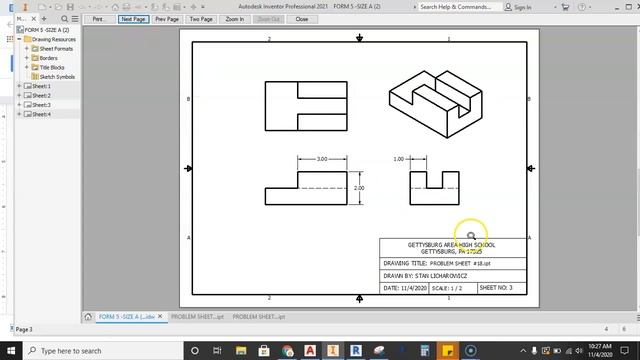Click the 1.00 dimension on the drawing
640x360 pixels.
(x=399, y=159)
